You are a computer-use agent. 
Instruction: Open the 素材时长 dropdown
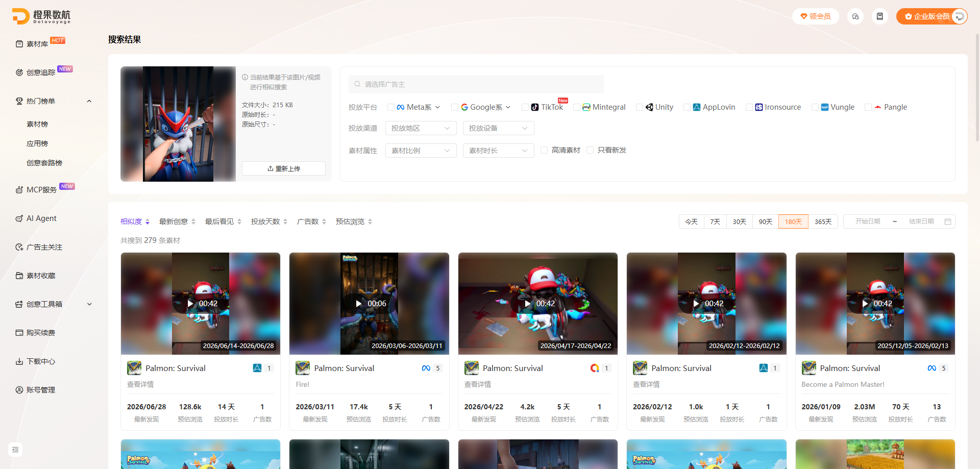tap(499, 151)
